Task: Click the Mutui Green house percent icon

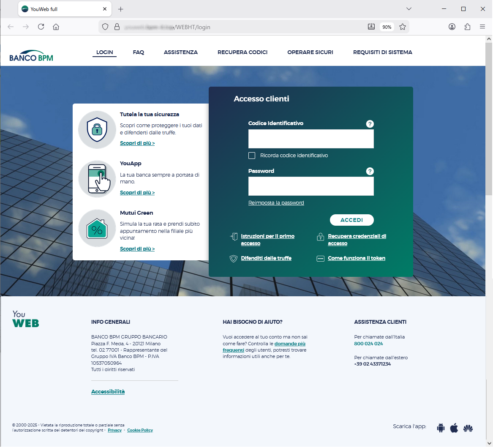Action: [97, 229]
